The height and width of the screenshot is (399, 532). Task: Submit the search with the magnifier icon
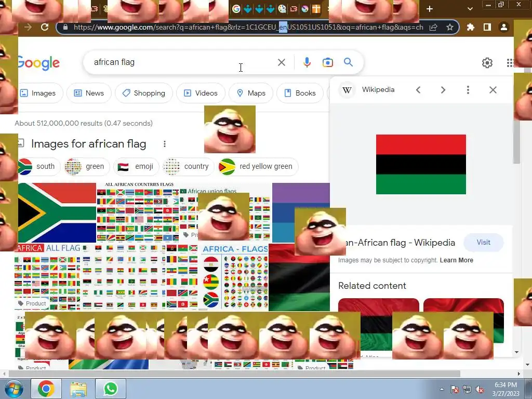tap(348, 62)
